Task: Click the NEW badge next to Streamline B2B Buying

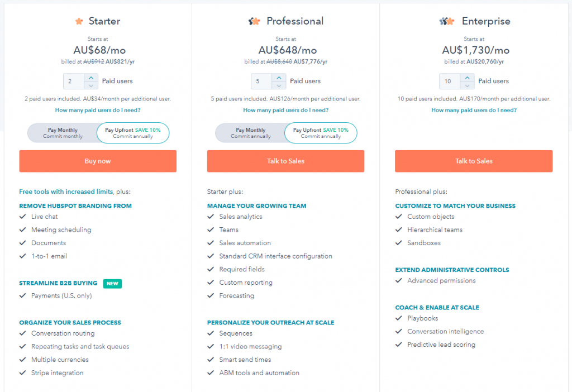Action: (x=112, y=284)
